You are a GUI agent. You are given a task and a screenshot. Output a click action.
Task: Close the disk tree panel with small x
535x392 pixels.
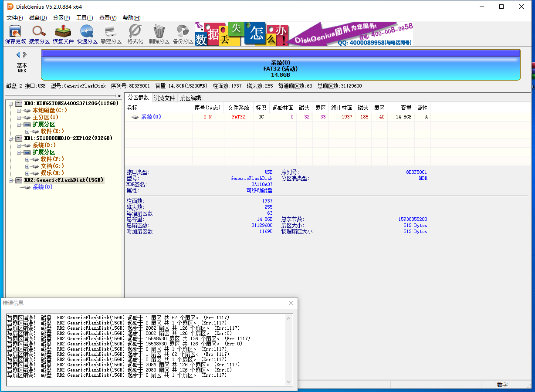[x=119, y=96]
